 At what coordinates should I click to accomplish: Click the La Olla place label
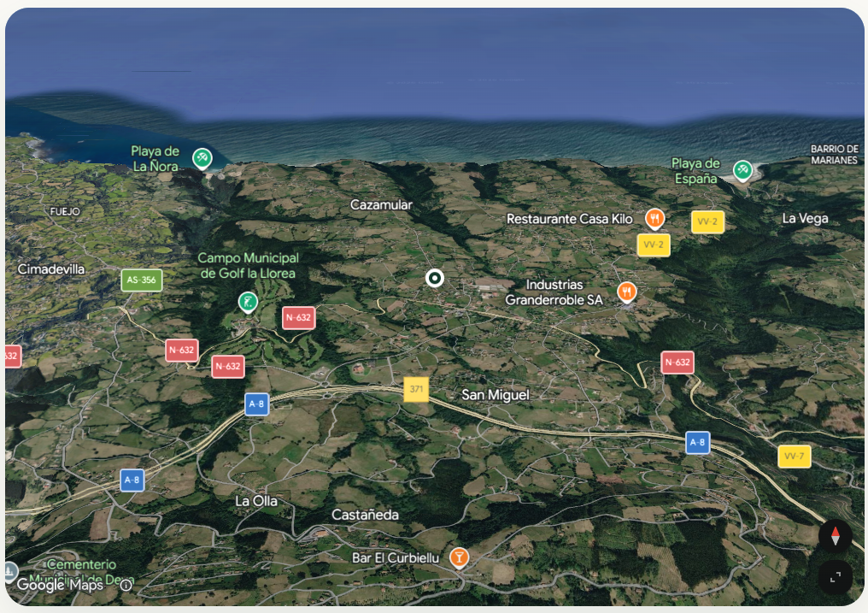pyautogui.click(x=256, y=501)
